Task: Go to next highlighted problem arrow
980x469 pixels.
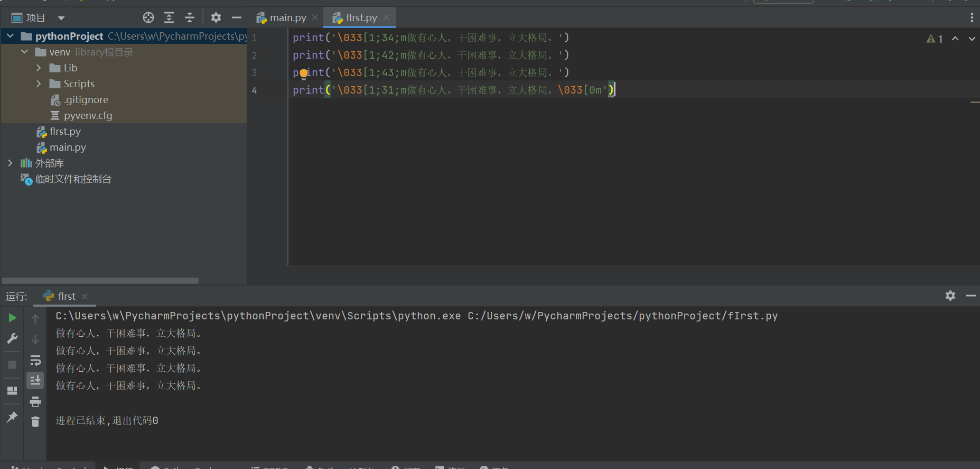Action: 972,39
